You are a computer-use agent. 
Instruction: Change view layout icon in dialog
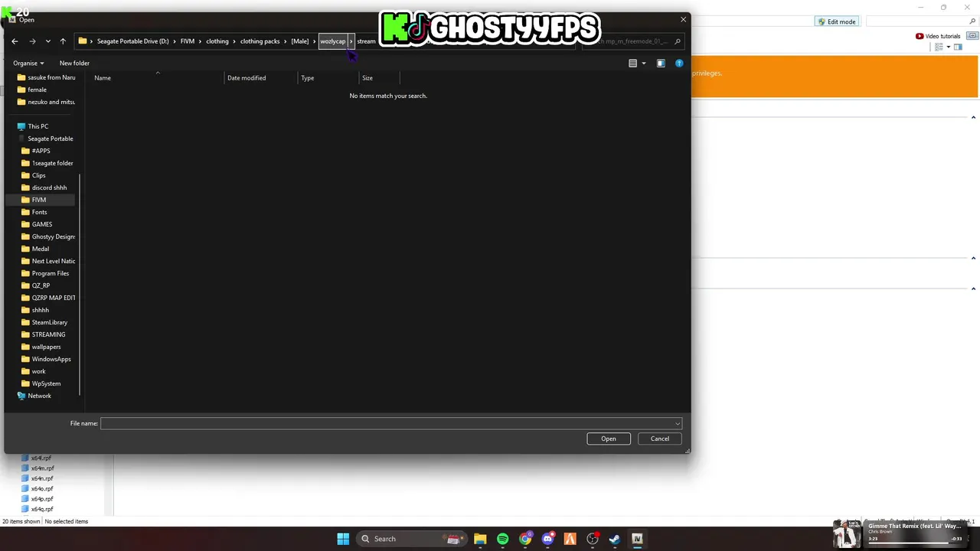coord(632,64)
